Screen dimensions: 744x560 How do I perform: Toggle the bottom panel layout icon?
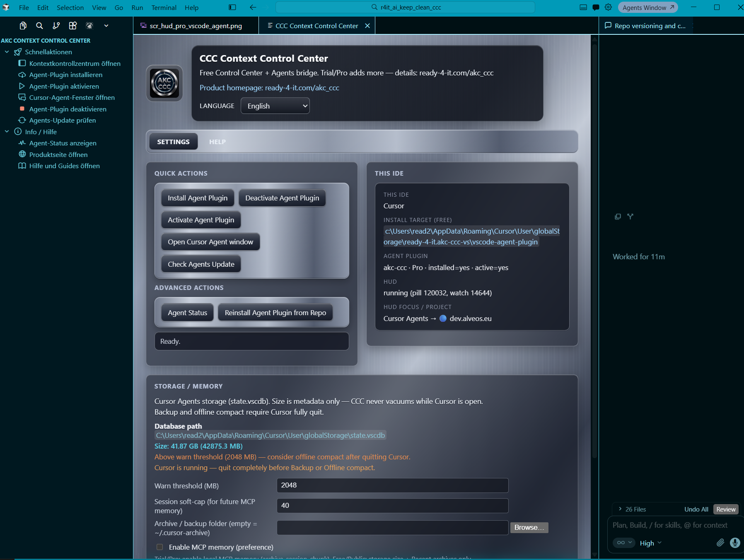(x=583, y=7)
